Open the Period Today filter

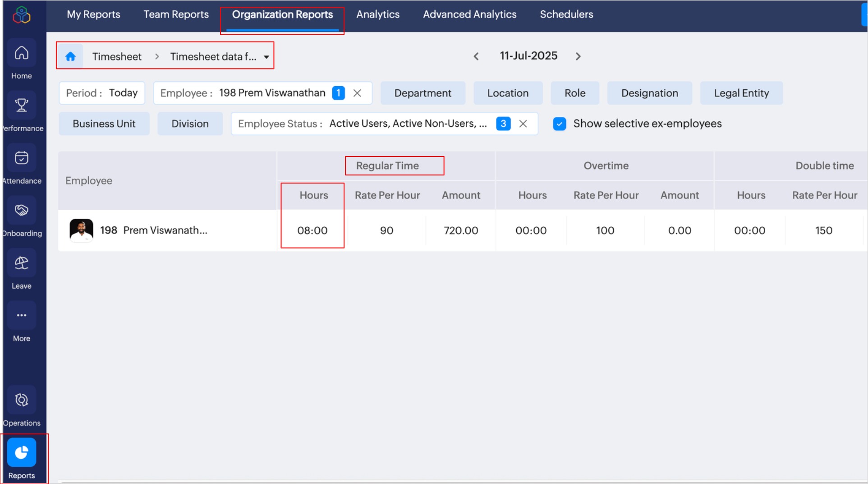click(102, 93)
